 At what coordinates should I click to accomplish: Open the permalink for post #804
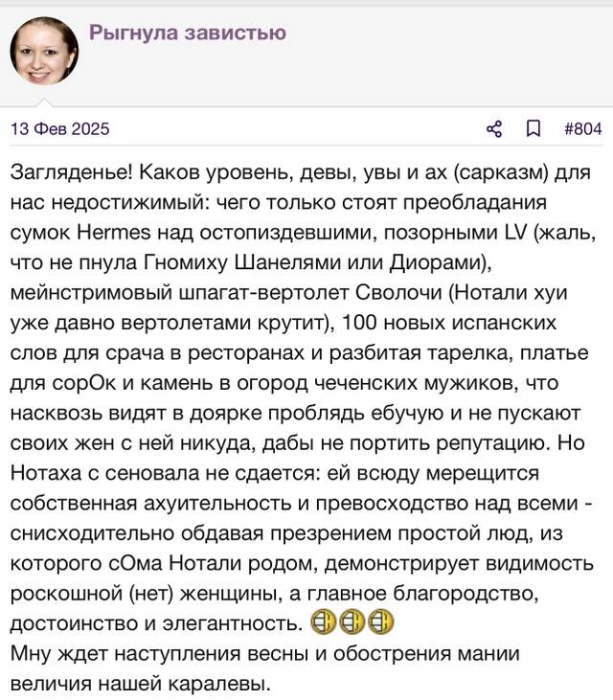(x=583, y=129)
